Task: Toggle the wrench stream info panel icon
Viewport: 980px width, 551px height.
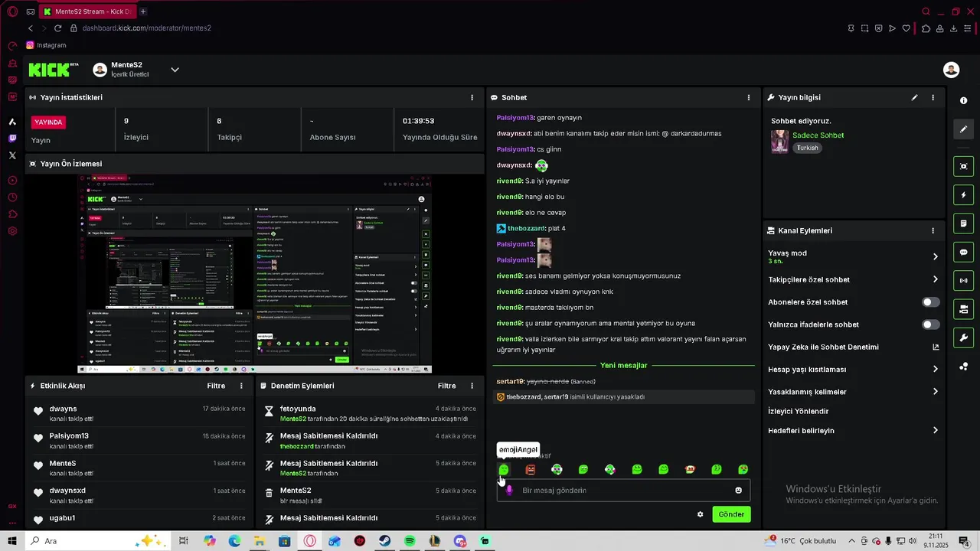Action: 963,337
